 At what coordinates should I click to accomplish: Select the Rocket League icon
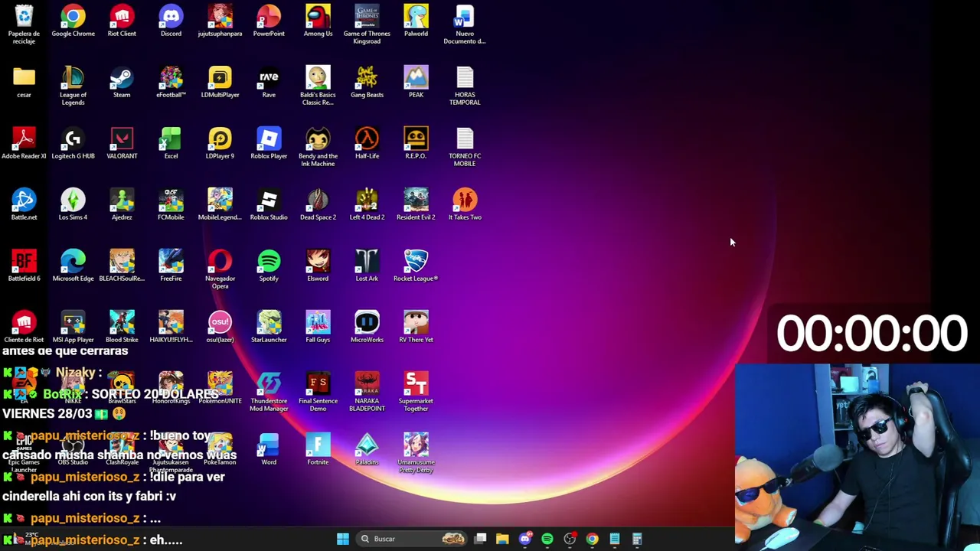point(416,266)
